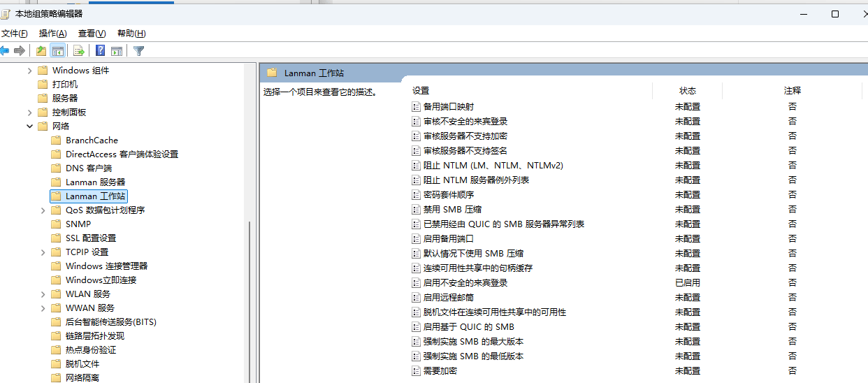The height and width of the screenshot is (383, 868).
Task: Click the Filter funnel toolbar icon
Action: coord(139,50)
